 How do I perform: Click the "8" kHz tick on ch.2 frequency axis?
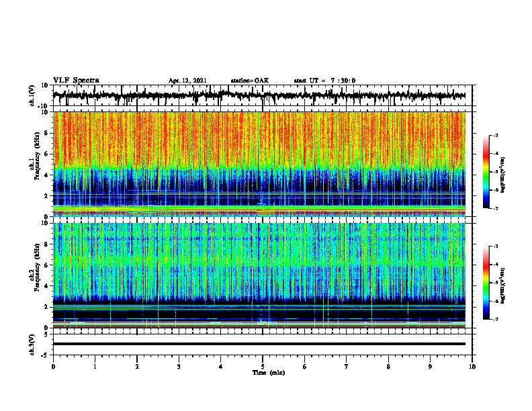[x=46, y=244]
